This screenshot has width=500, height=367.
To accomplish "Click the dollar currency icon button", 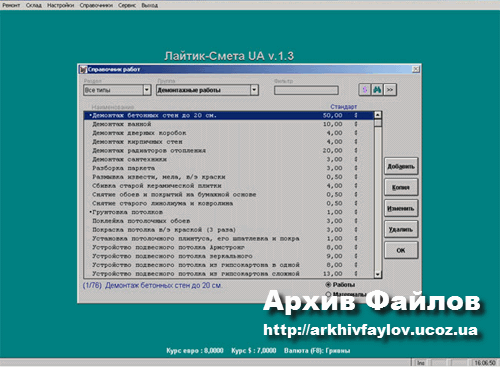I will [365, 90].
